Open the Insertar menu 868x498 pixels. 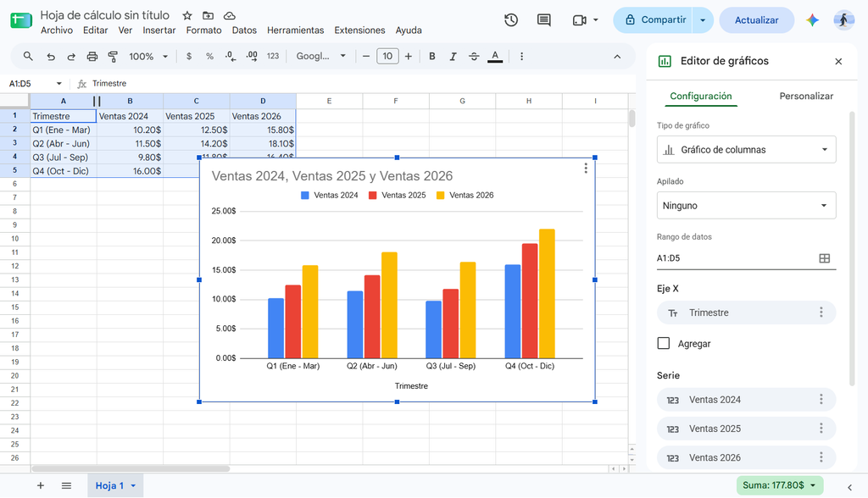click(159, 30)
